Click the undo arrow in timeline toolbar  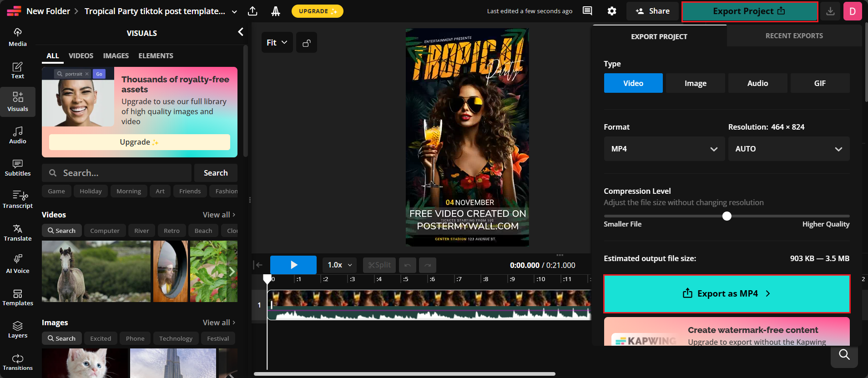(x=407, y=265)
